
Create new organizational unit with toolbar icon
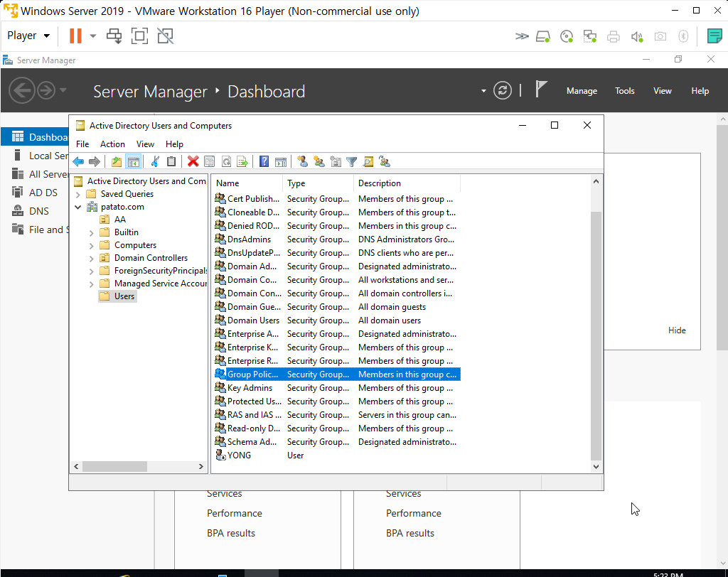(x=336, y=161)
